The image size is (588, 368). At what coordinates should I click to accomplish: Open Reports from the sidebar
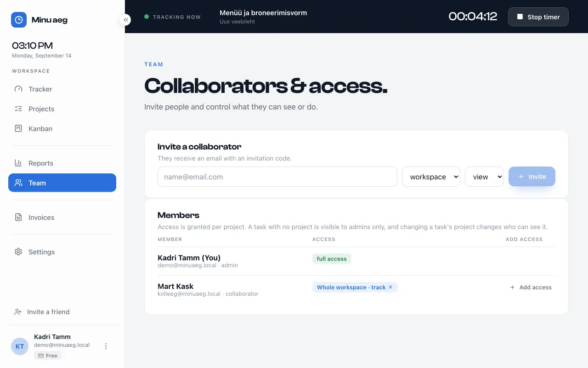tap(62, 163)
